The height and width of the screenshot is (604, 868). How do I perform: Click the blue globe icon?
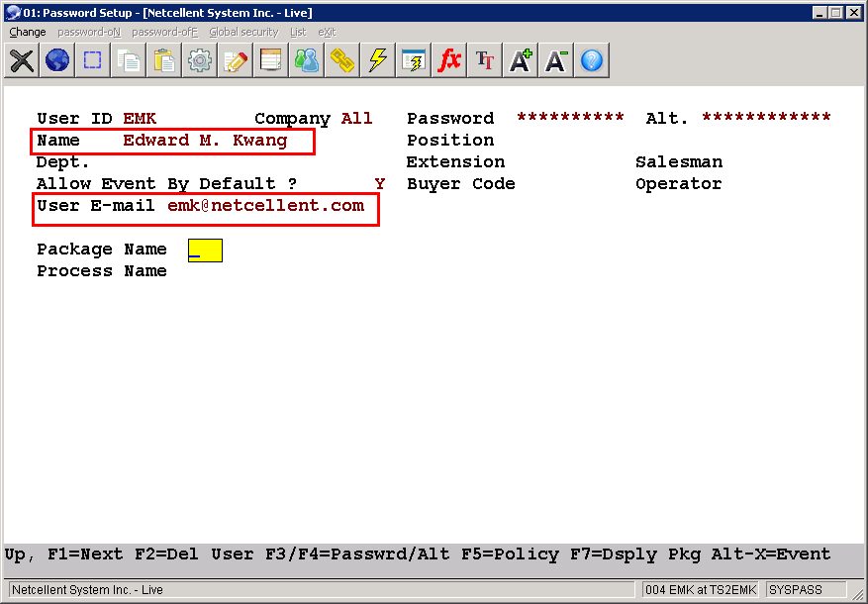pos(57,60)
